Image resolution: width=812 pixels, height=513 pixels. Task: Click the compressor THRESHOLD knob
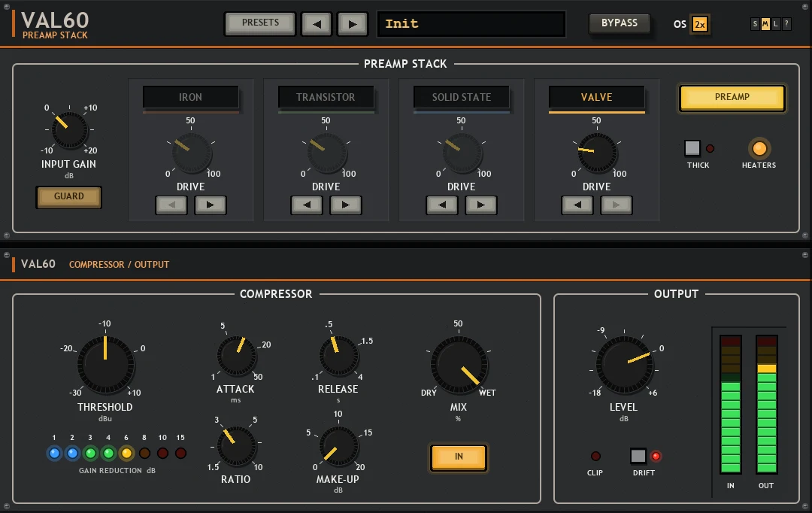tap(106, 365)
